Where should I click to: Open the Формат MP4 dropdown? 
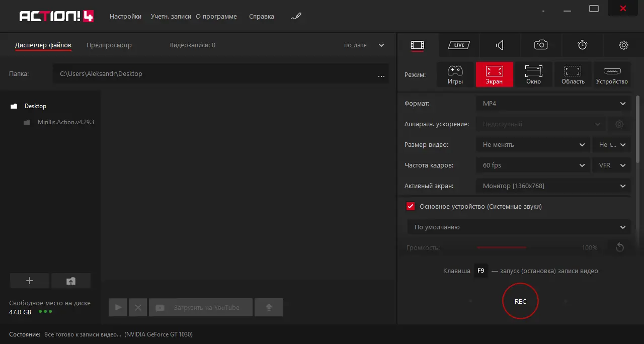click(553, 103)
